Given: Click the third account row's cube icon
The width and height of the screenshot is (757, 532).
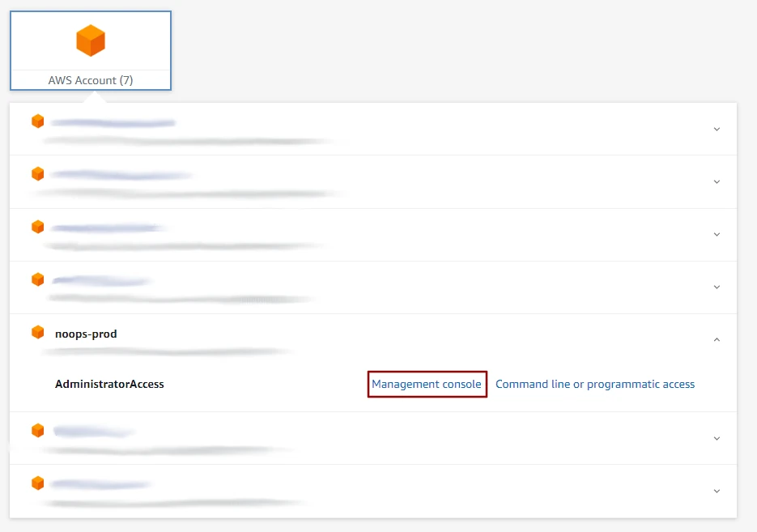Looking at the screenshot, I should 38,227.
